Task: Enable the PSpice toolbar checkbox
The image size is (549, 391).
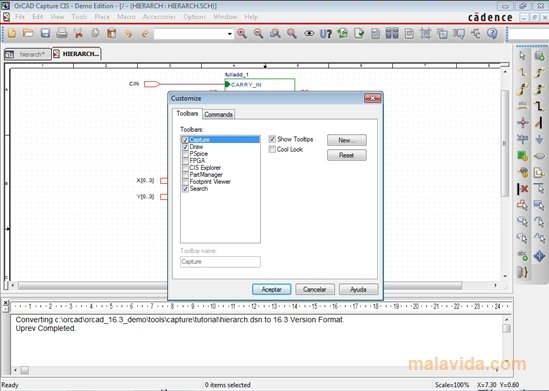Action: coord(185,154)
